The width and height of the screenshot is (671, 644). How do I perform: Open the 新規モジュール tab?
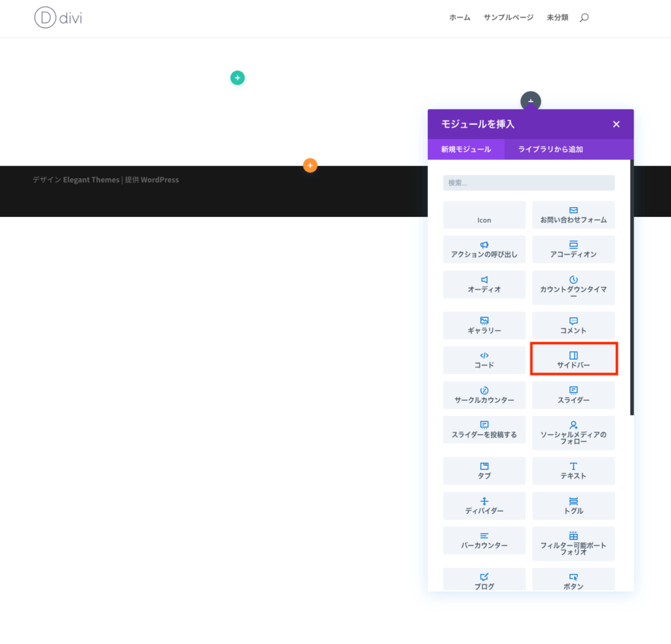[466, 149]
